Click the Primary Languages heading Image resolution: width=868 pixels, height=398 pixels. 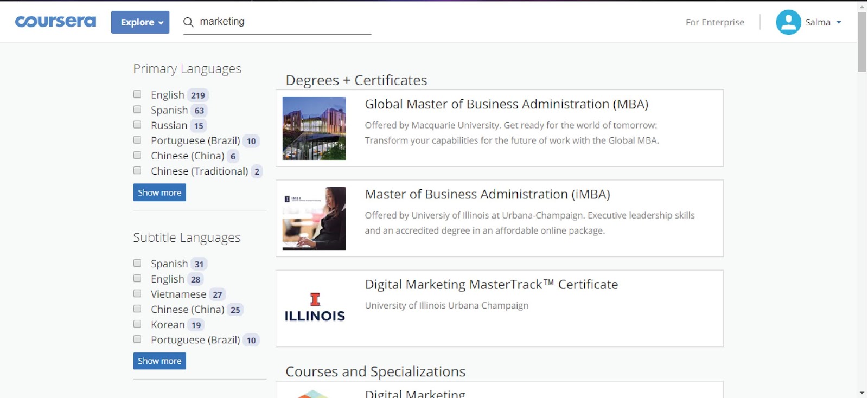[187, 69]
